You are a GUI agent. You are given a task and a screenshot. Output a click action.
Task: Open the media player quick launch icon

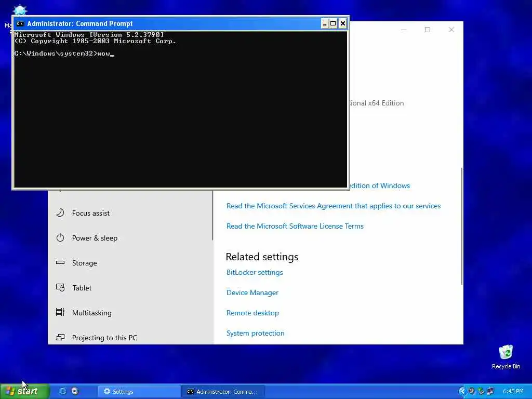click(75, 391)
